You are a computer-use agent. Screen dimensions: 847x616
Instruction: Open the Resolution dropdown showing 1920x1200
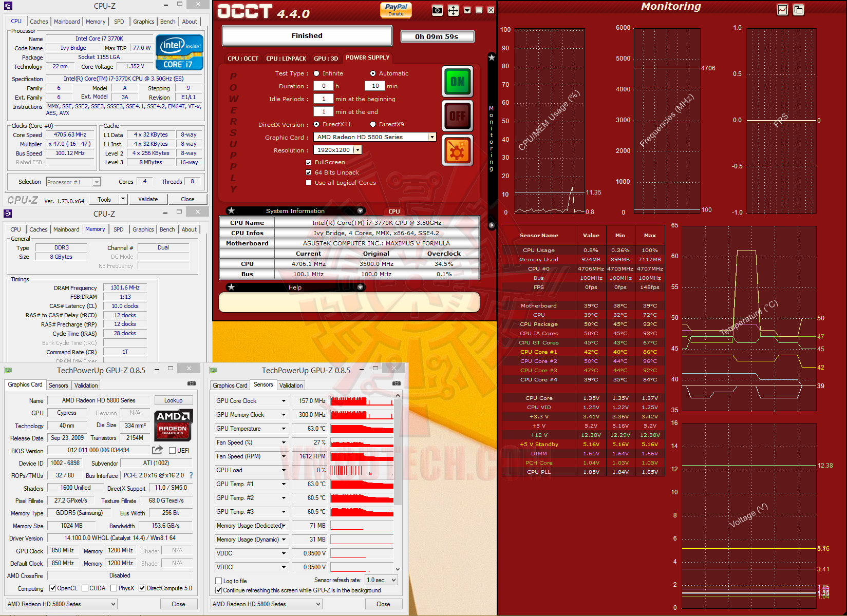357,150
